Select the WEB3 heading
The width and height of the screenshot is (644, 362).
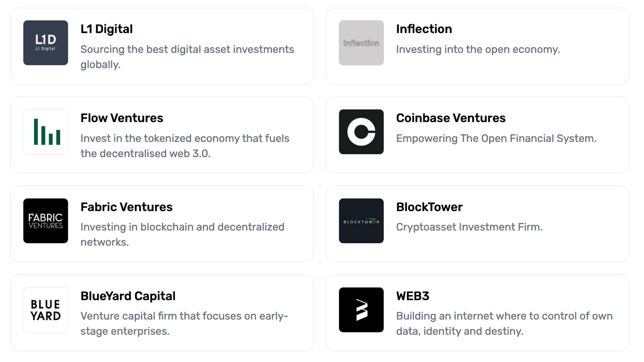(x=412, y=296)
